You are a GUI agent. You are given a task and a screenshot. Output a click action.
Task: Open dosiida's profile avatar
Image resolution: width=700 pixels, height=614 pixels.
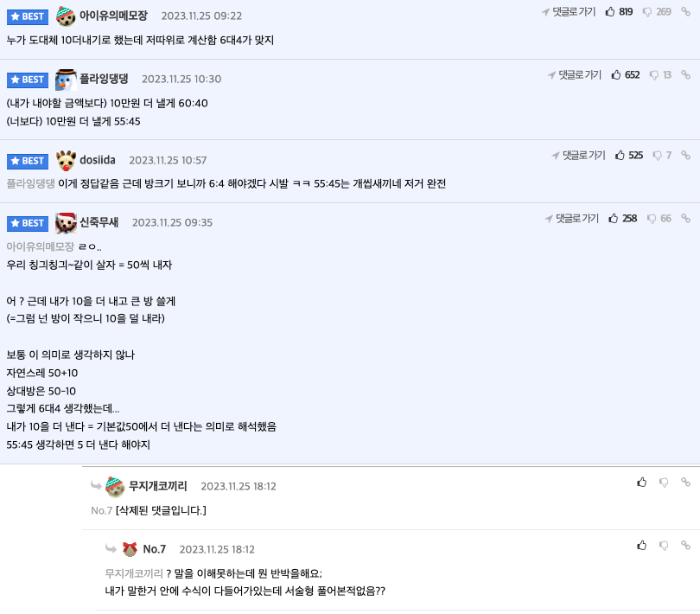click(x=67, y=160)
